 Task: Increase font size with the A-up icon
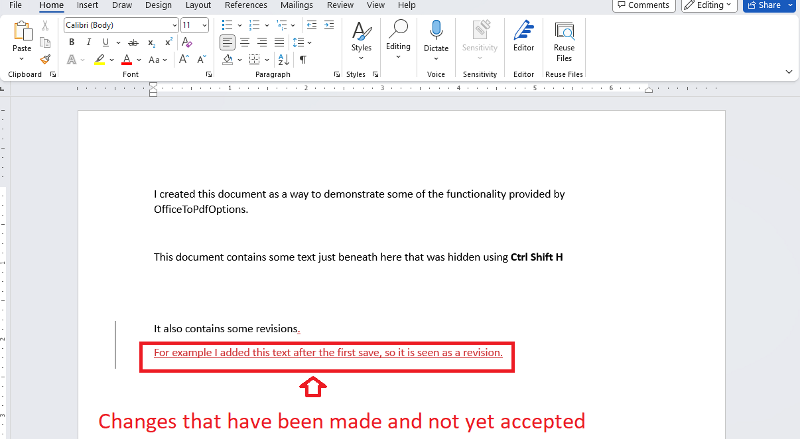(x=184, y=60)
